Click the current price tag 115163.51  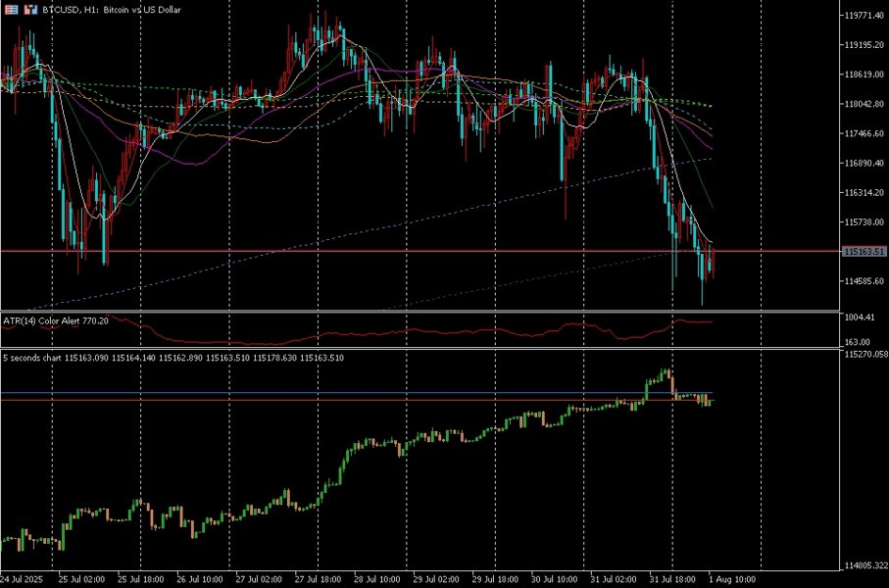pyautogui.click(x=864, y=251)
